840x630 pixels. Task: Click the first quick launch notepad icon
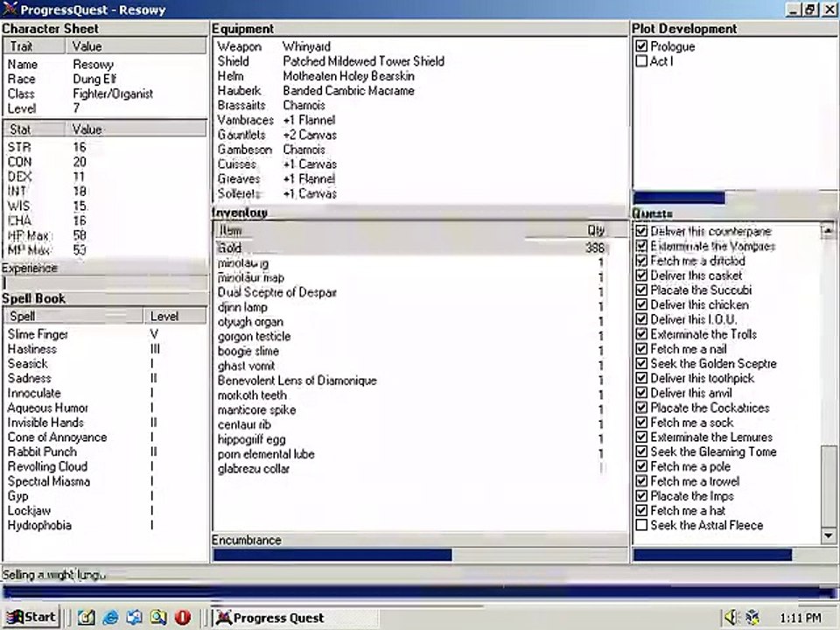point(87,618)
